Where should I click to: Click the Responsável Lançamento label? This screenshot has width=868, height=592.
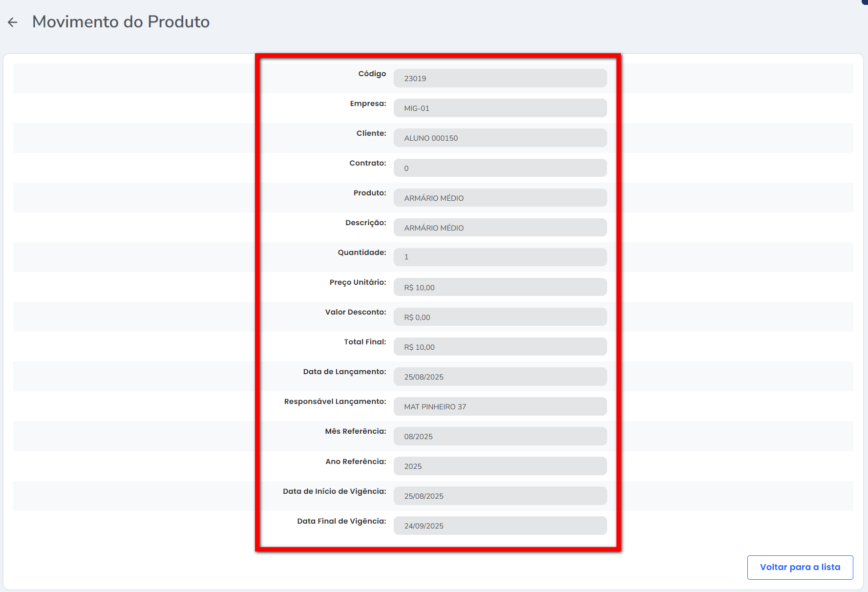(x=335, y=402)
